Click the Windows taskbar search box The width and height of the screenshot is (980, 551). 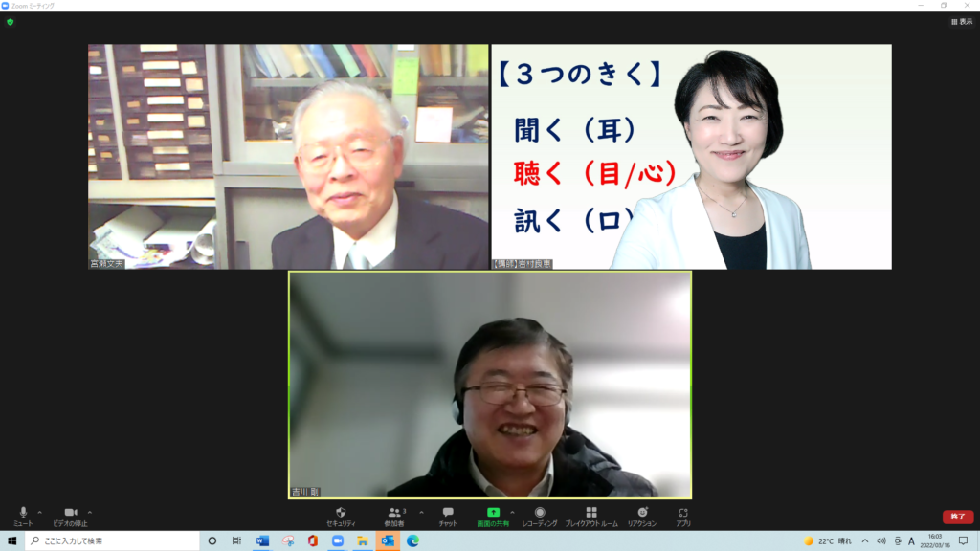[113, 540]
